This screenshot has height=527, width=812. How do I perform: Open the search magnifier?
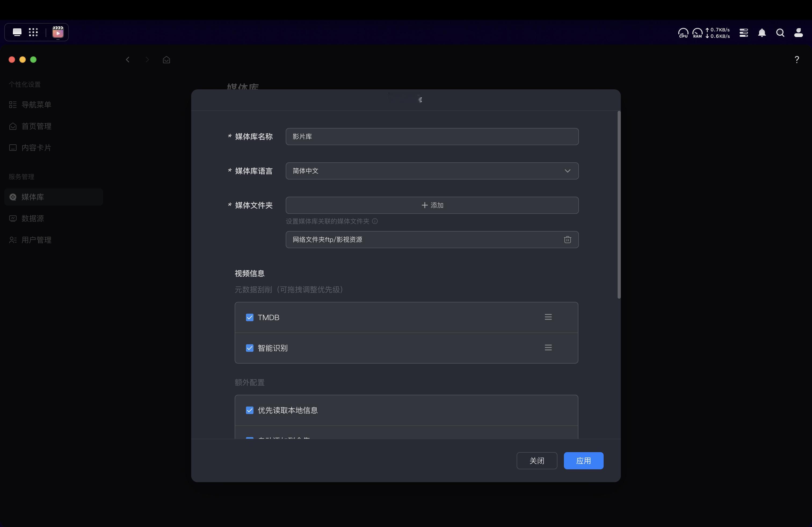(x=780, y=33)
